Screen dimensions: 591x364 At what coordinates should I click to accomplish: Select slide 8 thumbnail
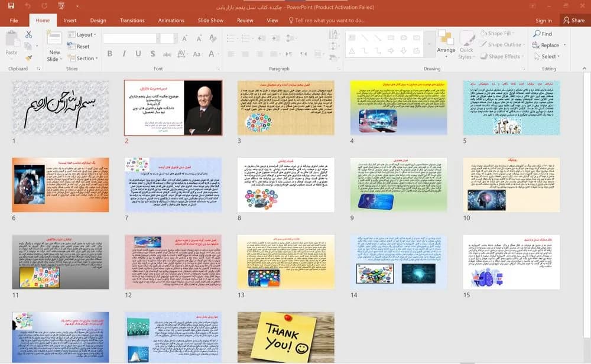[285, 184]
